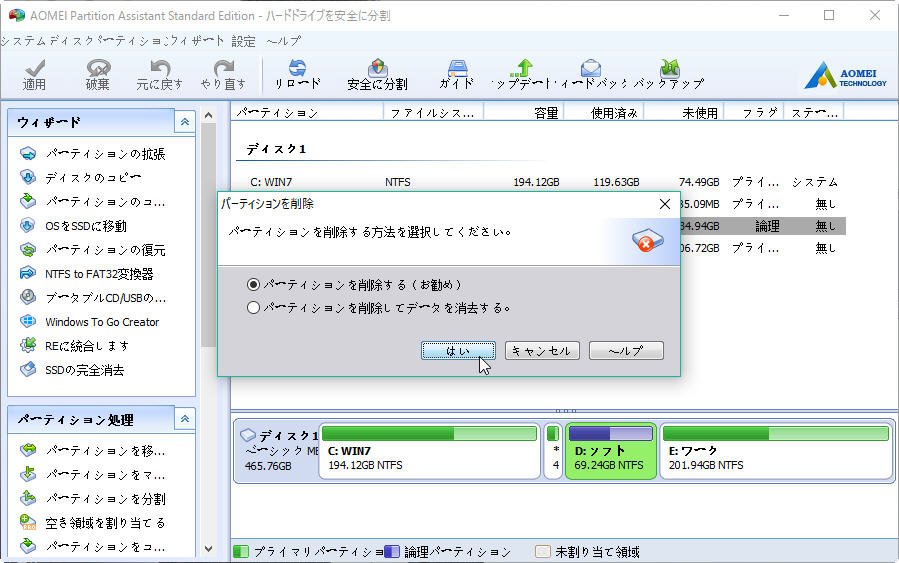Click the 空き領域を割り当てる icon
The image size is (899, 563).
point(28,522)
